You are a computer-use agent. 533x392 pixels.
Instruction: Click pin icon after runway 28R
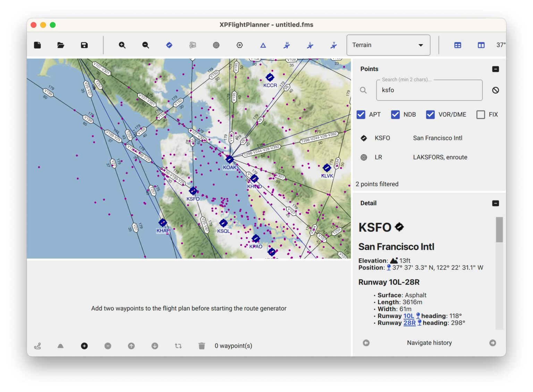(x=419, y=323)
